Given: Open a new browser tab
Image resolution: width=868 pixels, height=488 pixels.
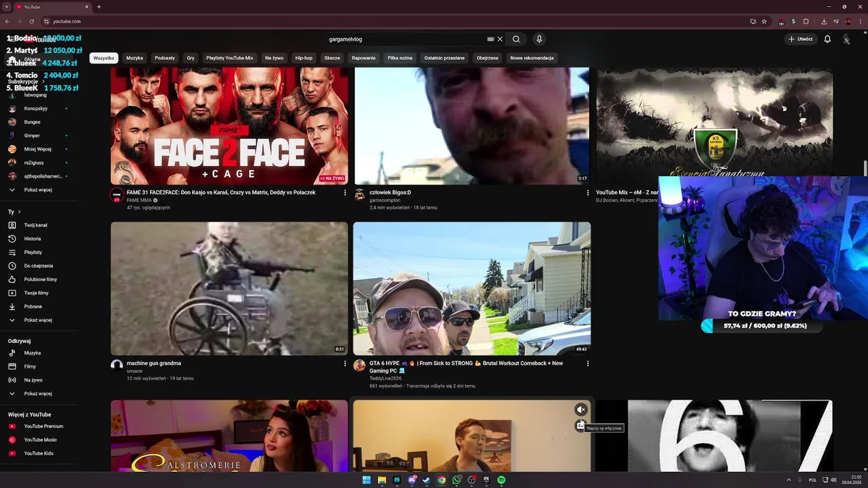Looking at the screenshot, I should pyautogui.click(x=99, y=7).
